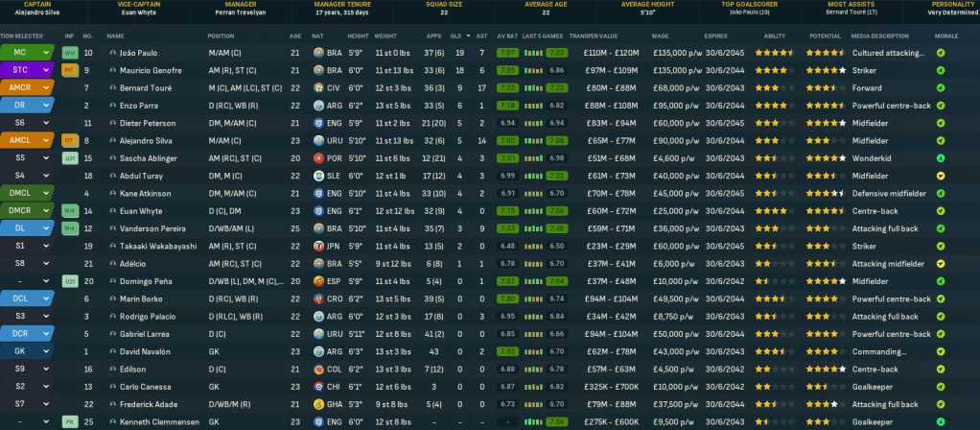Open the GK position dropdown for David Navalón
Screen dimensions: 980x430
point(45,351)
